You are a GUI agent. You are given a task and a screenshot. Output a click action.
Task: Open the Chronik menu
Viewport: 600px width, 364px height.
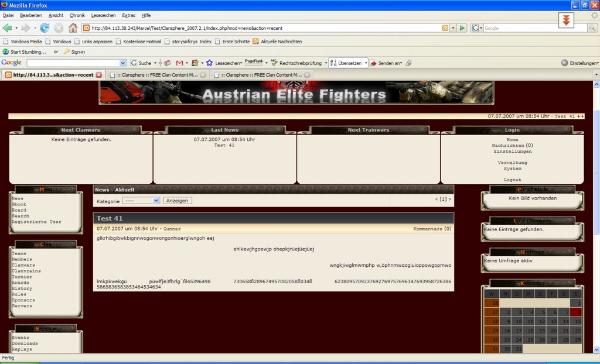coord(77,15)
